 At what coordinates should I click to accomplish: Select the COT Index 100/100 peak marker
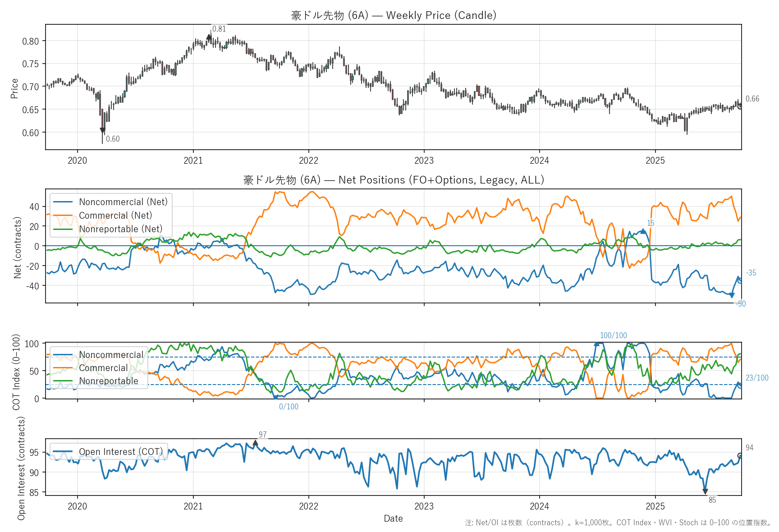pos(597,344)
